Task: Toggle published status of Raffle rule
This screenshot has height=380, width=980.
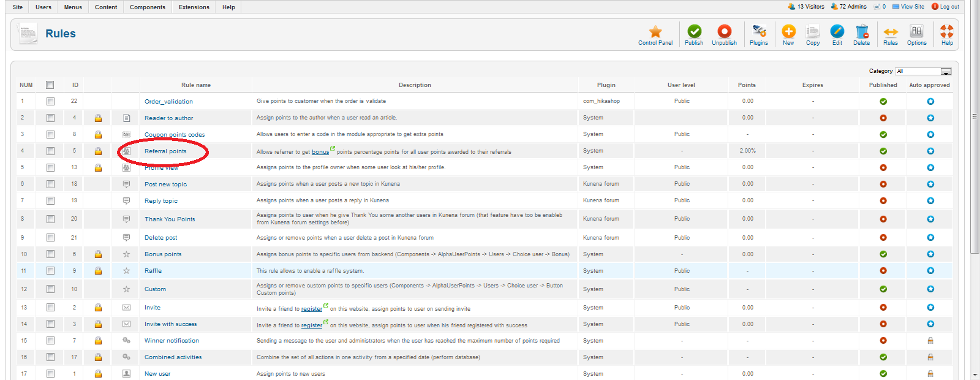Action: click(x=883, y=270)
